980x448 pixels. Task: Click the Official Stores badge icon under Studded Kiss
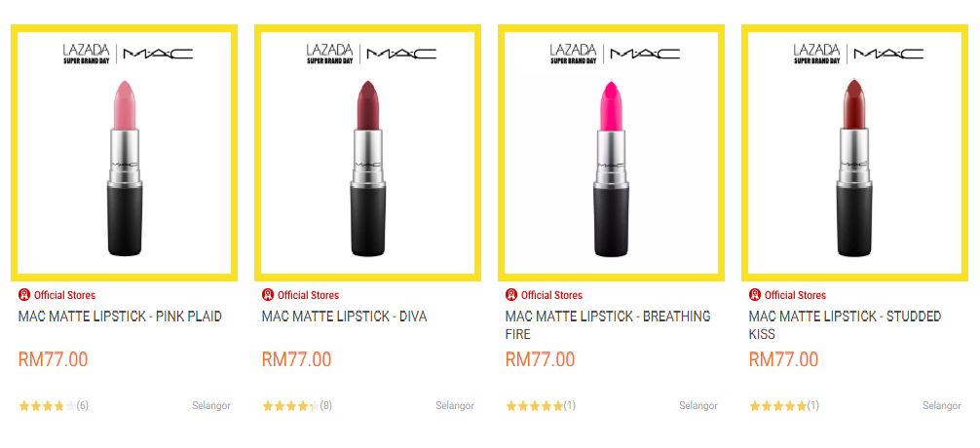[755, 295]
